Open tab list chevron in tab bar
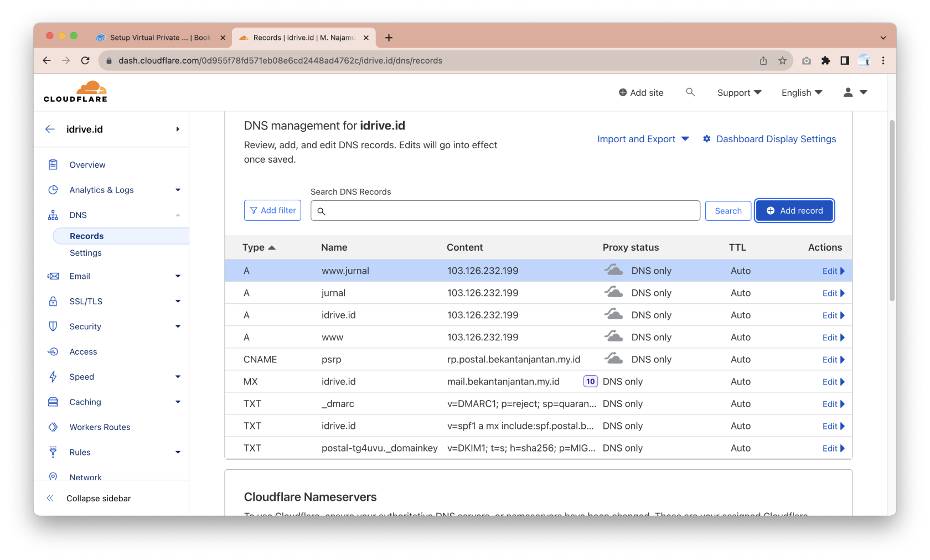Image resolution: width=930 pixels, height=560 pixels. (883, 38)
